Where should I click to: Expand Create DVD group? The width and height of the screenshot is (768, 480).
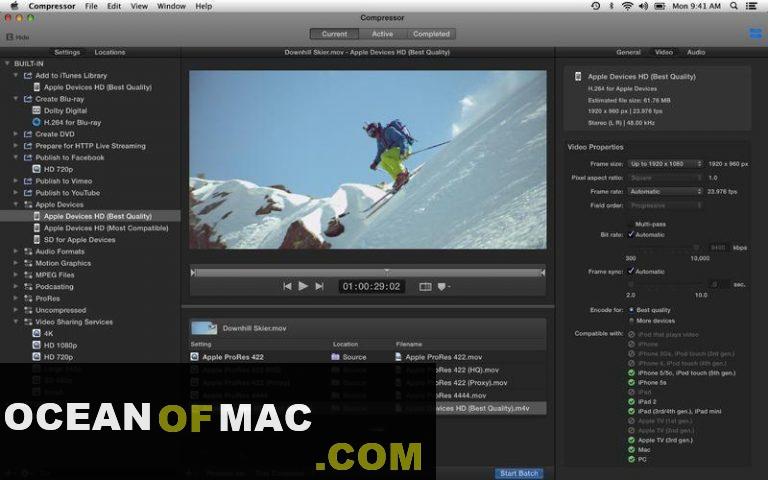coord(16,134)
